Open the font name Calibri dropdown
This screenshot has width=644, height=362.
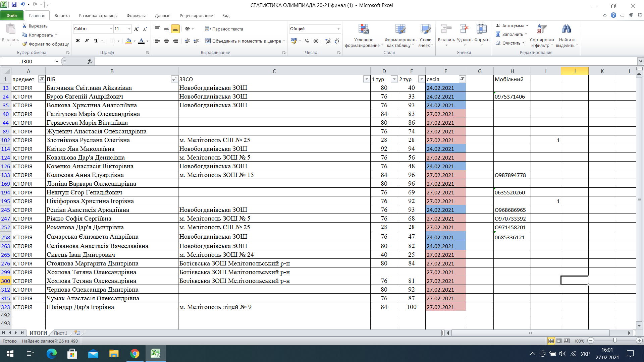click(x=111, y=29)
